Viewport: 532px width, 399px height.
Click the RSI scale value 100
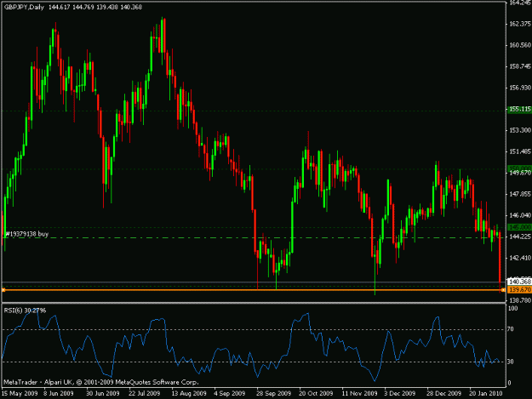tap(512, 309)
